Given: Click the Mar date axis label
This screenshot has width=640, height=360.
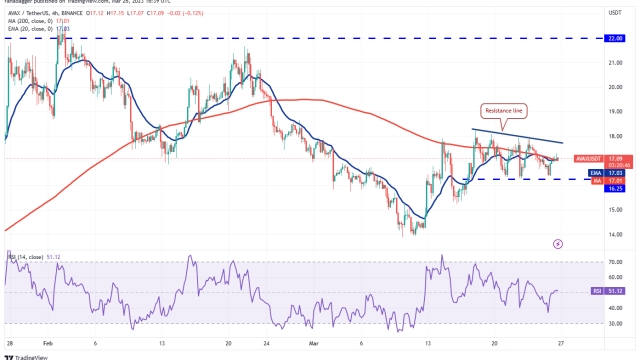Looking at the screenshot, I should tap(313, 344).
